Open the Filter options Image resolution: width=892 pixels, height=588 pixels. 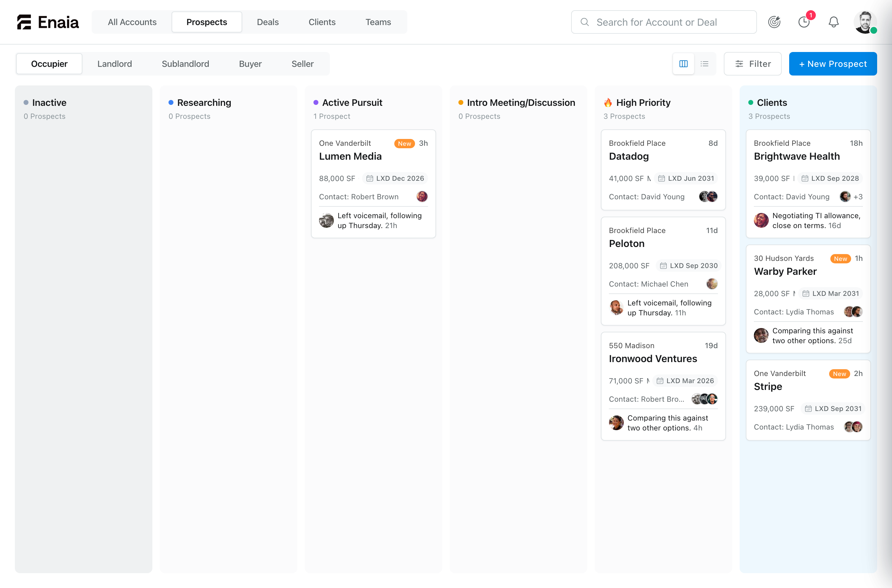(x=752, y=64)
